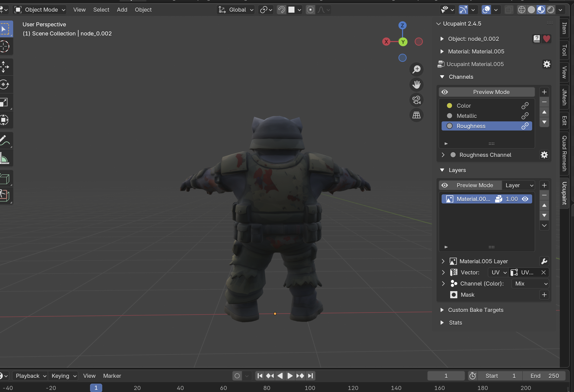Toggle Layers Preview Mode
The image size is (574, 392).
[x=470, y=185]
